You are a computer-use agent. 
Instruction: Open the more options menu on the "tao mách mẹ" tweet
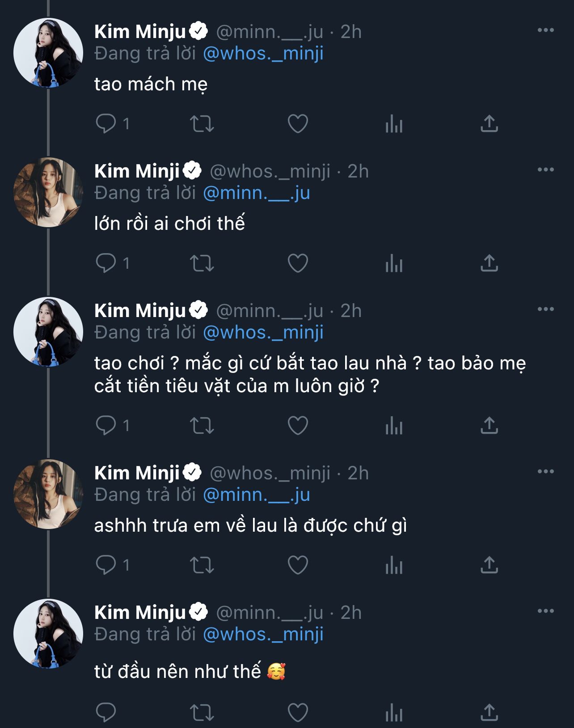click(545, 30)
